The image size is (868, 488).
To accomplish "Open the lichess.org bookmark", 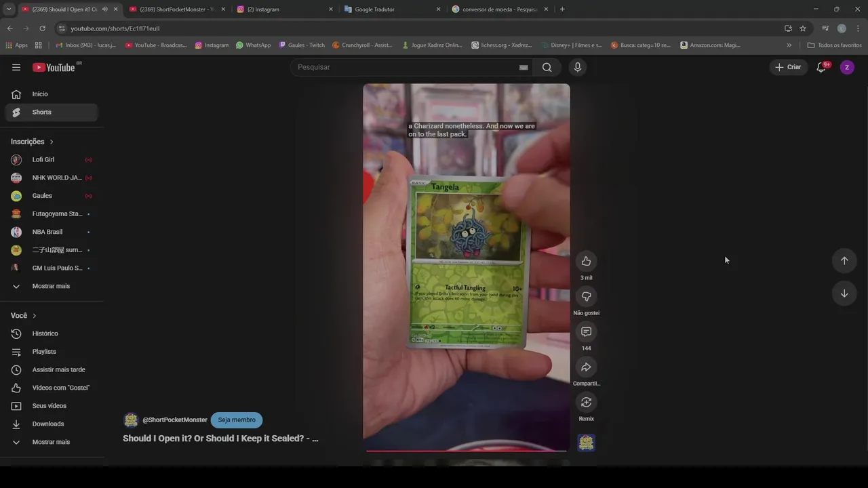I will pos(502,45).
